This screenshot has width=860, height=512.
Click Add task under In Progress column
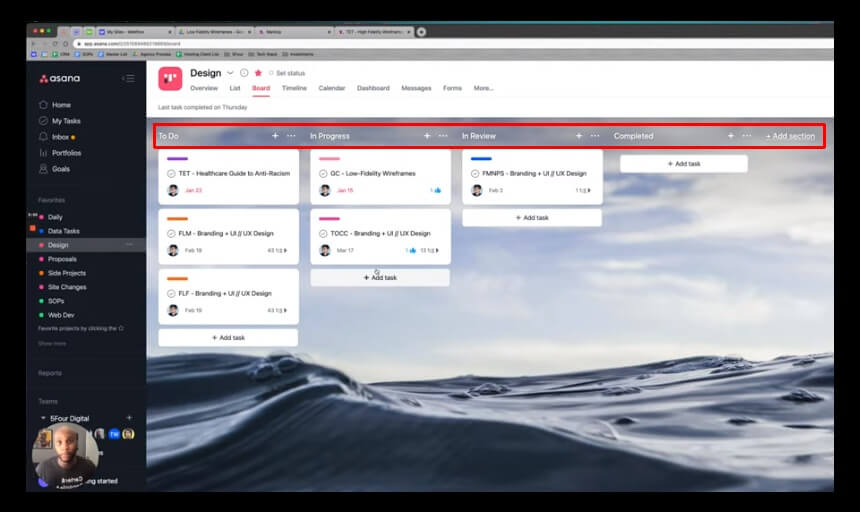point(380,277)
